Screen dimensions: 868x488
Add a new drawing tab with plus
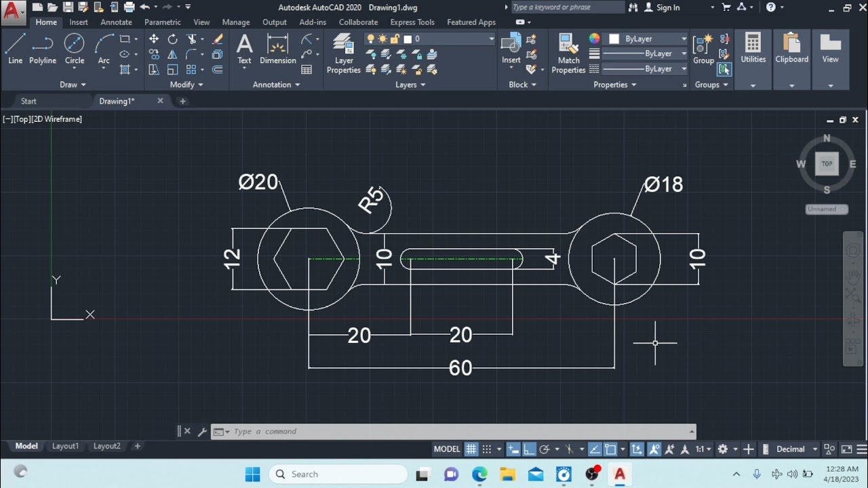[182, 101]
